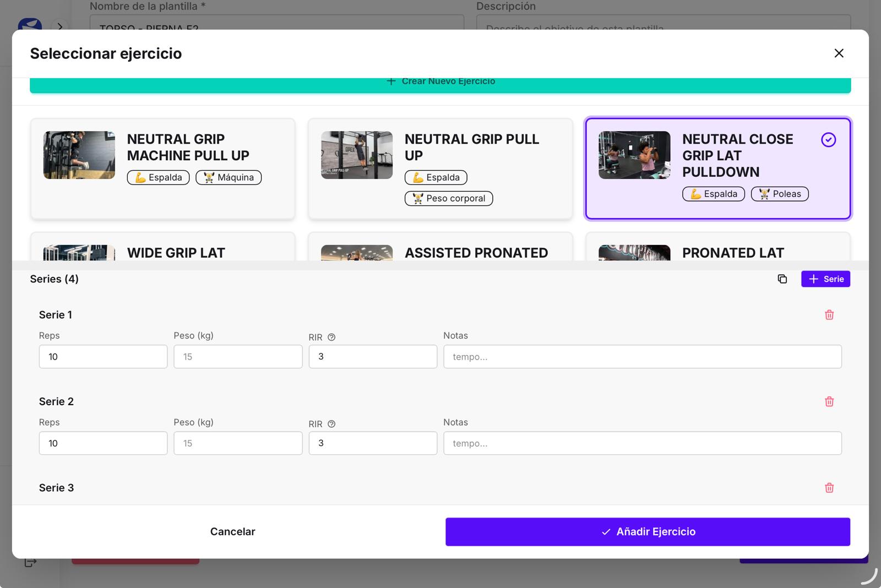
Task: Click the checkmark on Neutral Close Grip Lat Pulldown
Action: click(x=828, y=140)
